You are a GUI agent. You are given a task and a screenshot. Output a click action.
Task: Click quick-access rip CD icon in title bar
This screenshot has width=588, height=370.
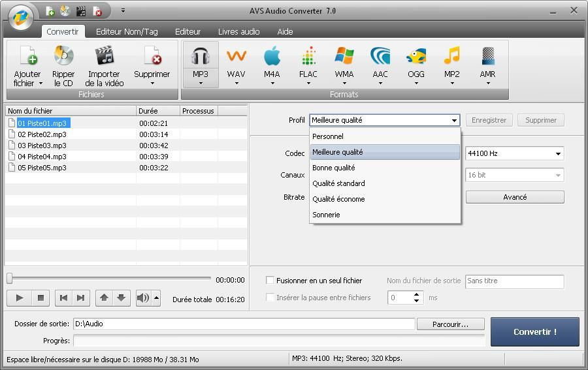click(65, 11)
